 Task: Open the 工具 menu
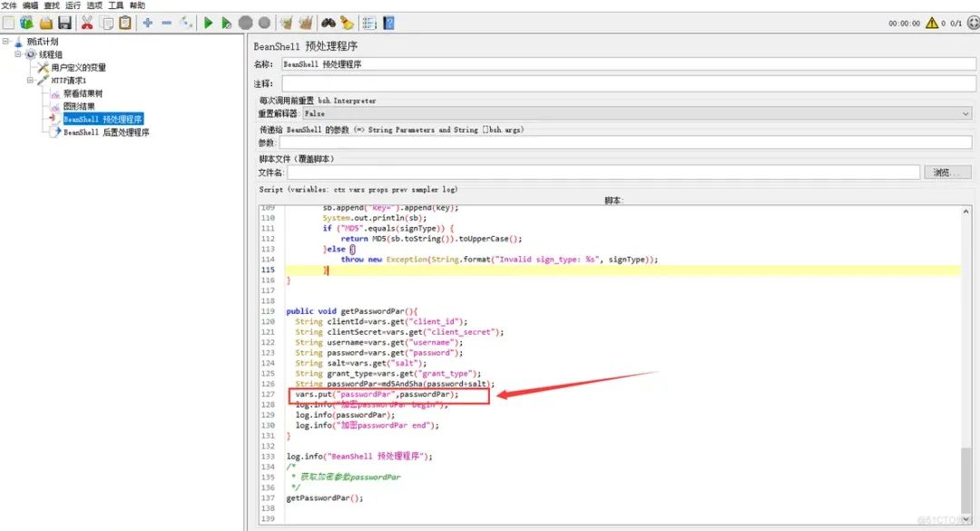[x=115, y=5]
